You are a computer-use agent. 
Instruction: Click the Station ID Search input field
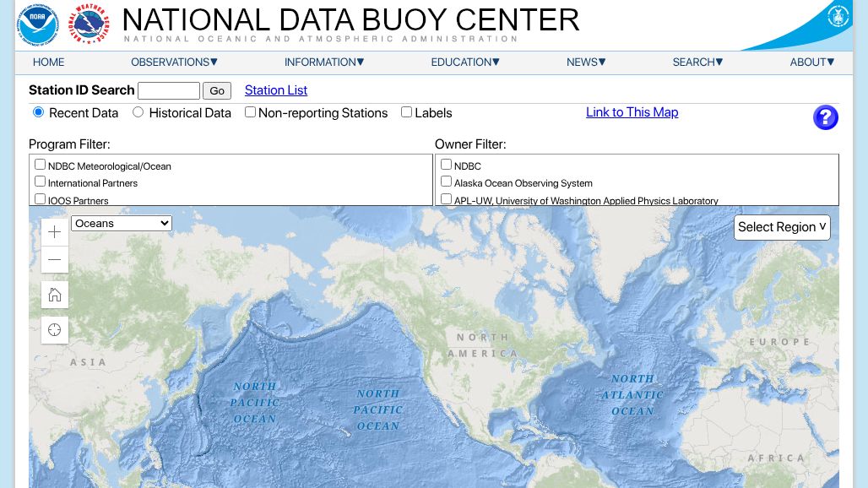click(168, 91)
